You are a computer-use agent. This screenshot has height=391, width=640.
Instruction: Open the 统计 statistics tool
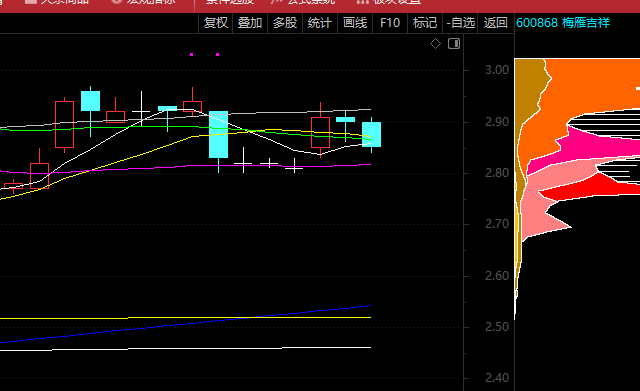[x=320, y=23]
